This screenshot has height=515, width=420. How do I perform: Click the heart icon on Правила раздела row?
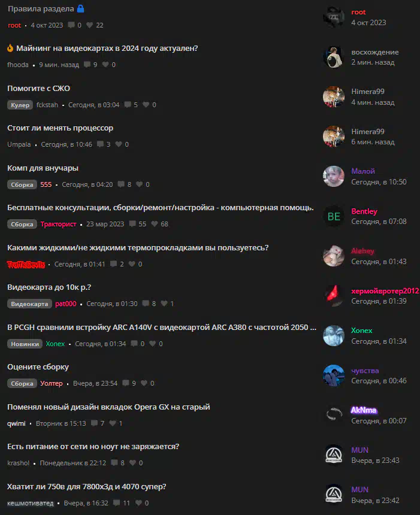coord(89,25)
